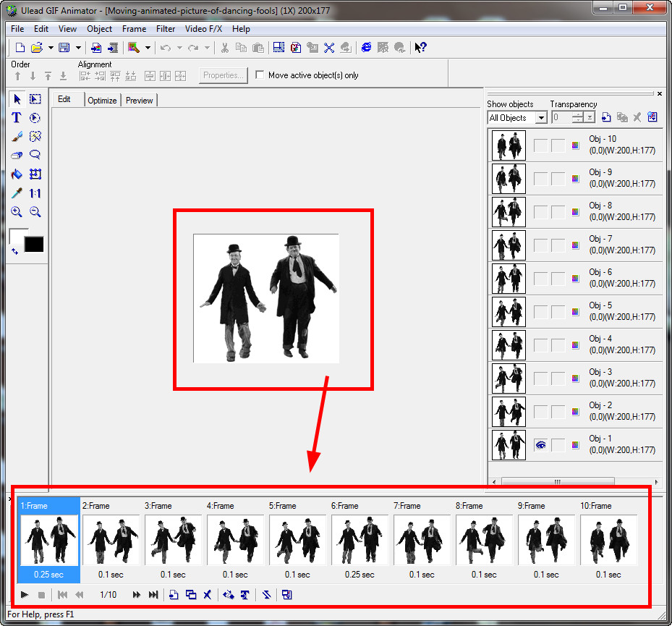This screenshot has width=672, height=626.
Task: Expand the Save dropdown arrow
Action: pos(78,48)
